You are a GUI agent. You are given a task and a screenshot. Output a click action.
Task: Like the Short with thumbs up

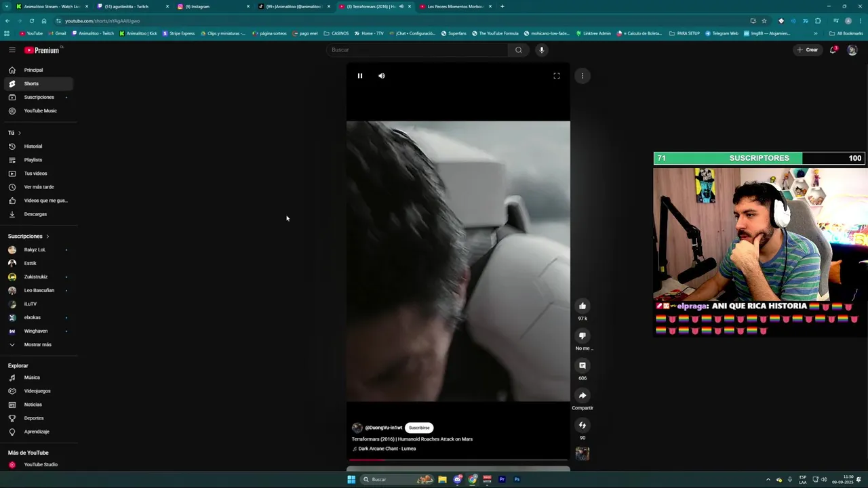(583, 306)
